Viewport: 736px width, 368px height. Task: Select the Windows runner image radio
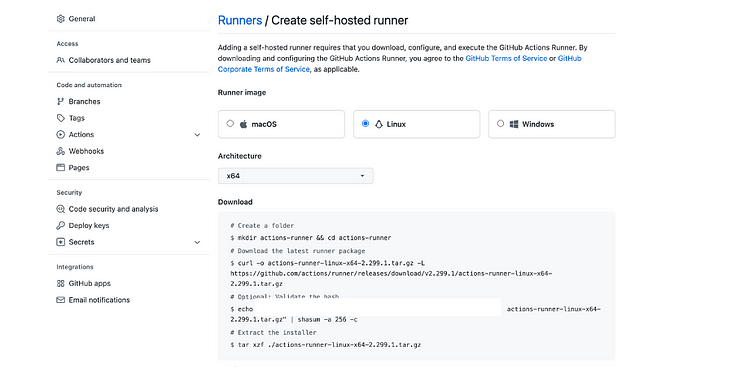point(500,124)
